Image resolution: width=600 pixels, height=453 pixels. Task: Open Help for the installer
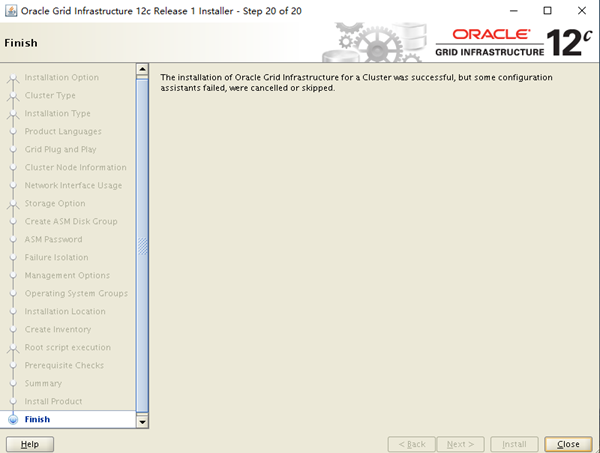point(30,444)
